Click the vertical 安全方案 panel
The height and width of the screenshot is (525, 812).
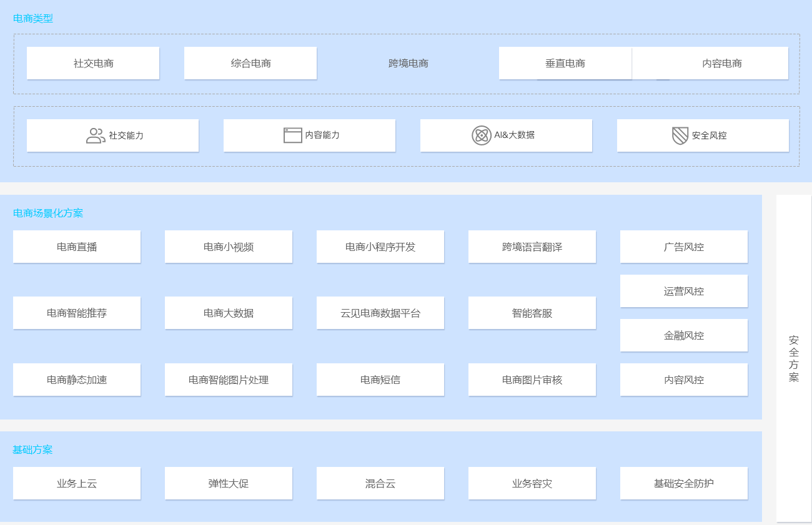794,358
